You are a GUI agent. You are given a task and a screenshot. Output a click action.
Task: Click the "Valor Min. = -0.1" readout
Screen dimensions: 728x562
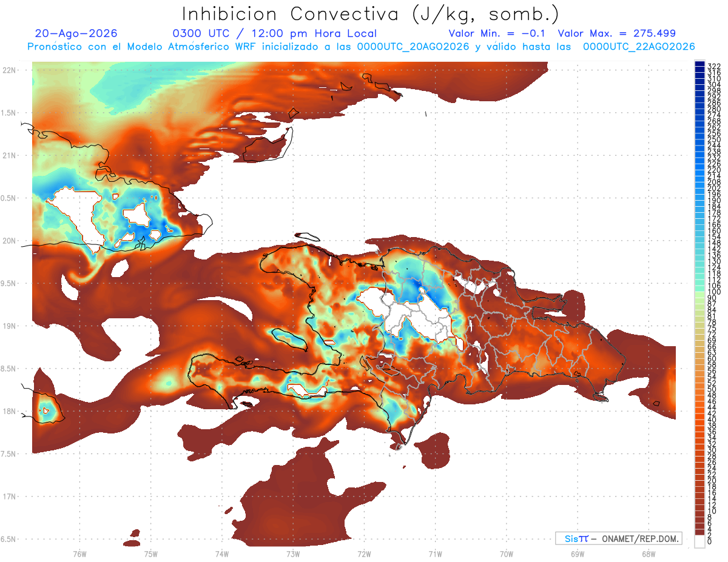[497, 33]
